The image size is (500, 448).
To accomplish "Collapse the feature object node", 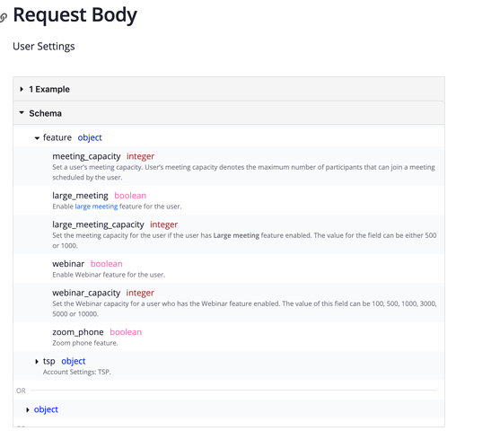I will point(37,138).
